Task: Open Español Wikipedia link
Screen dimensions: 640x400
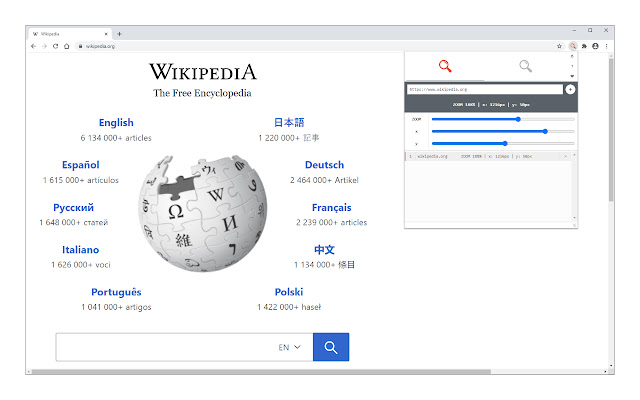Action: (x=80, y=165)
